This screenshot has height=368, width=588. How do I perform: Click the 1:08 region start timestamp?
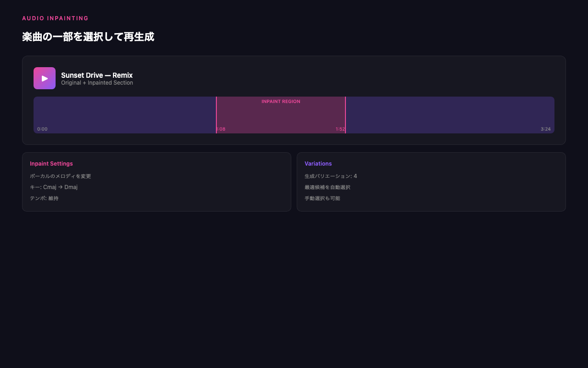[221, 129]
